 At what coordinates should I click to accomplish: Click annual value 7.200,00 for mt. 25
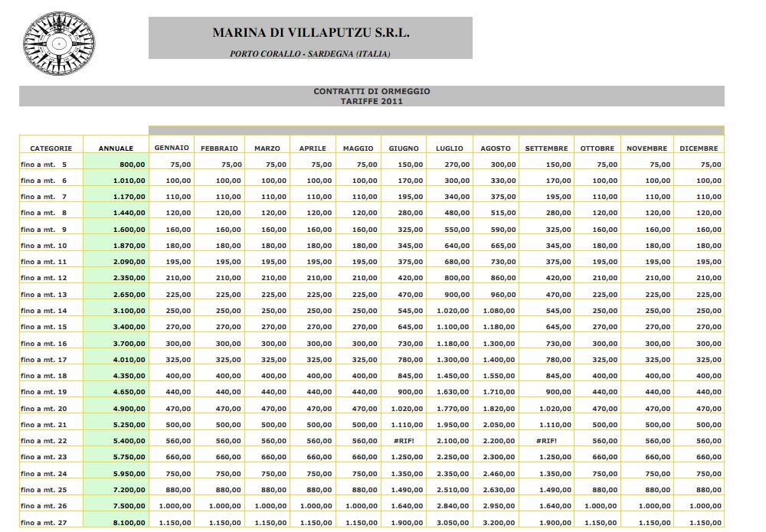(129, 490)
